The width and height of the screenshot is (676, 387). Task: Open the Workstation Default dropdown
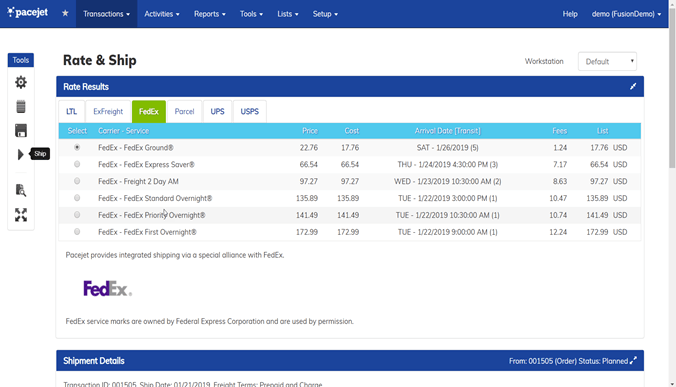(607, 61)
